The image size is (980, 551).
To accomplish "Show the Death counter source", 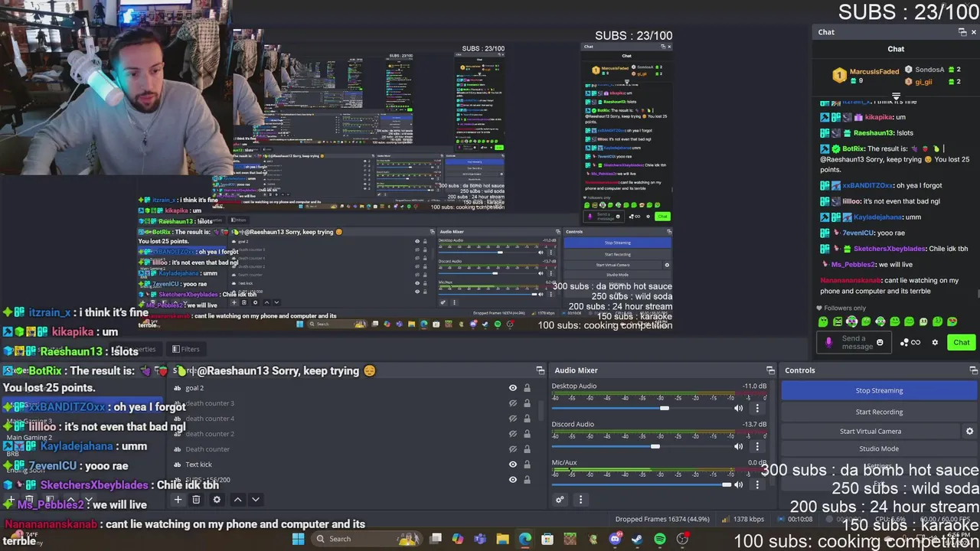I will [513, 449].
